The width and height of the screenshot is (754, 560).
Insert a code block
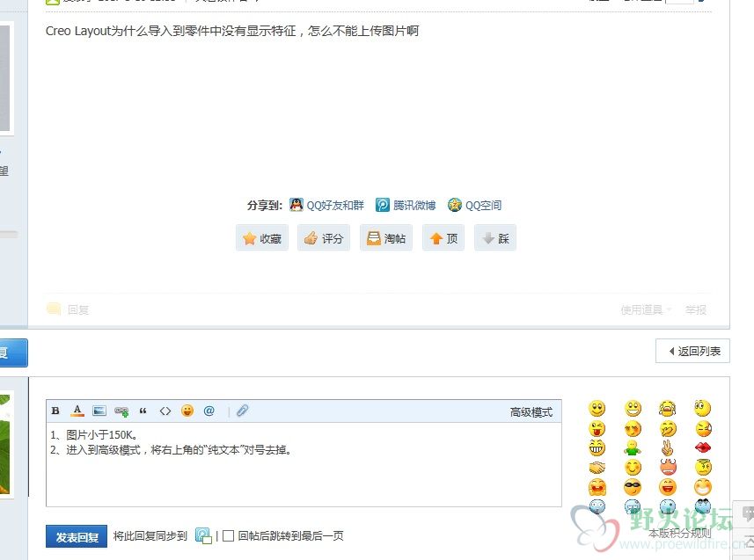point(165,411)
